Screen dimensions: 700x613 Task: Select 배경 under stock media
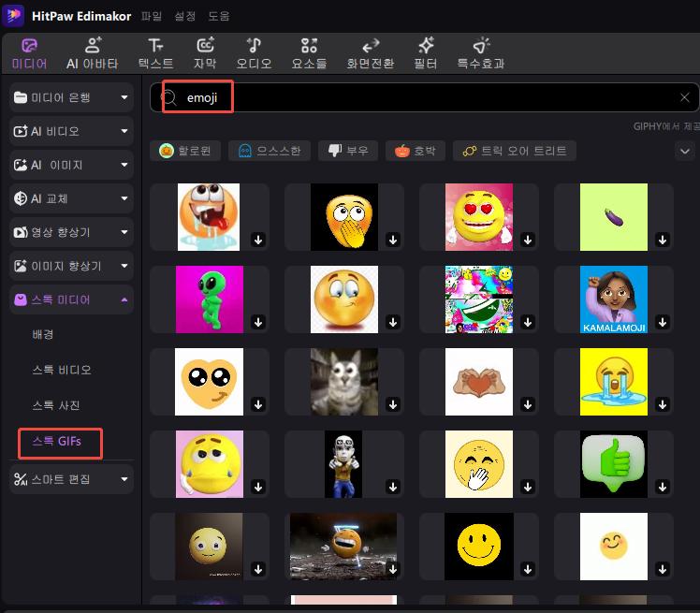tap(43, 334)
